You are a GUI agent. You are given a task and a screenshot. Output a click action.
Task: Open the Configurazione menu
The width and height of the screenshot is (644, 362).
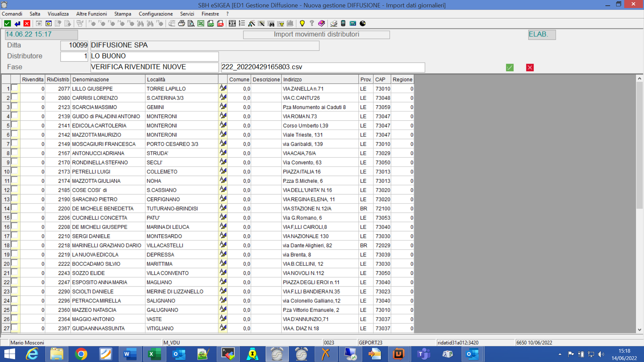(156, 14)
